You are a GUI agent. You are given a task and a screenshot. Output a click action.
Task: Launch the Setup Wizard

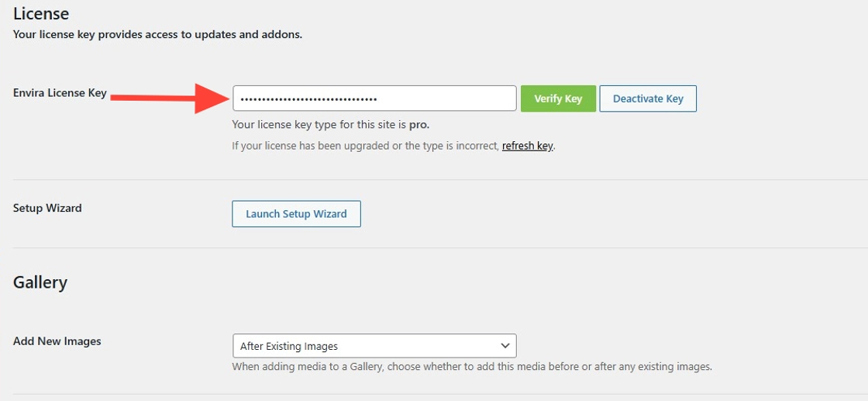[x=296, y=214]
